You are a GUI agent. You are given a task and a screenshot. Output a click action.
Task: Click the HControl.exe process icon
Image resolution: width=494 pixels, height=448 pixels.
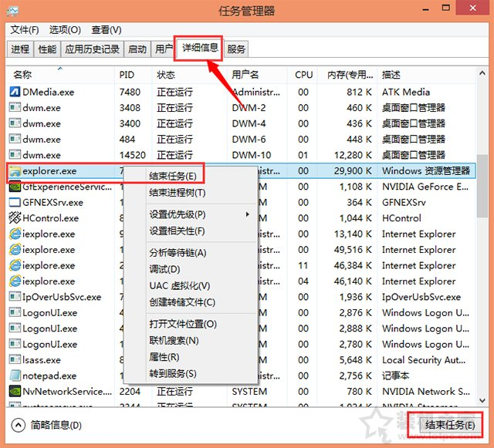click(x=15, y=218)
